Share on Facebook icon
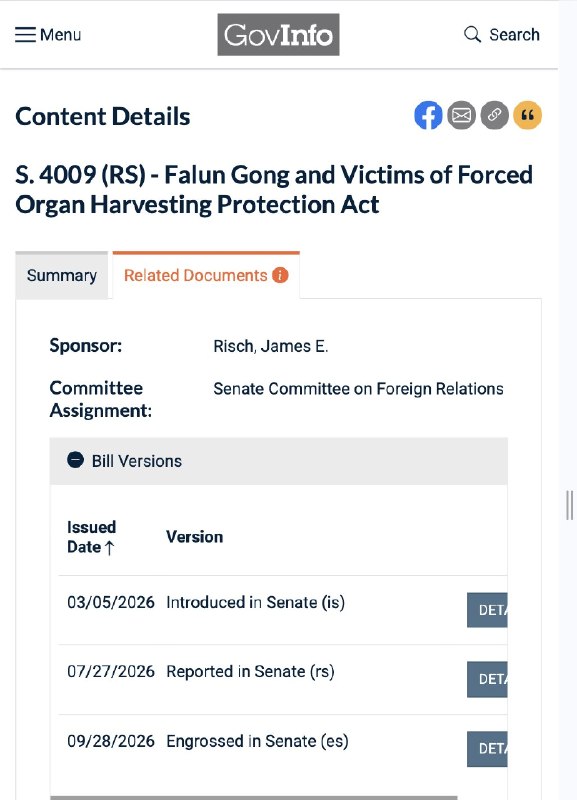Viewport: 577px width, 800px height. coord(428,115)
